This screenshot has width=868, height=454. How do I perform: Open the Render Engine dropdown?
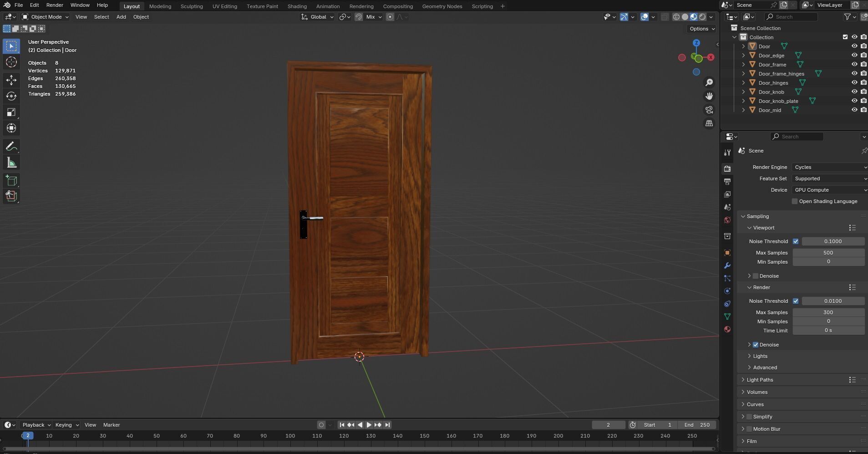[x=829, y=167]
